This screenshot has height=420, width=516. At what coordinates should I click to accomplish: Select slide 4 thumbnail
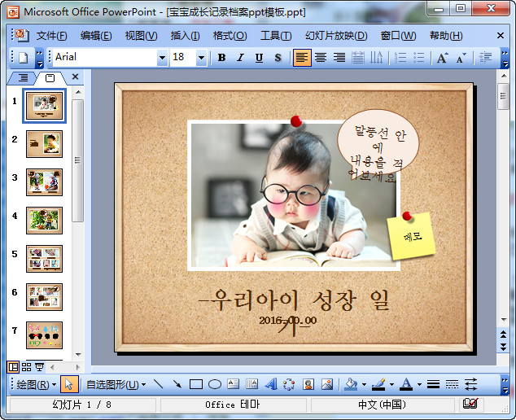[44, 221]
